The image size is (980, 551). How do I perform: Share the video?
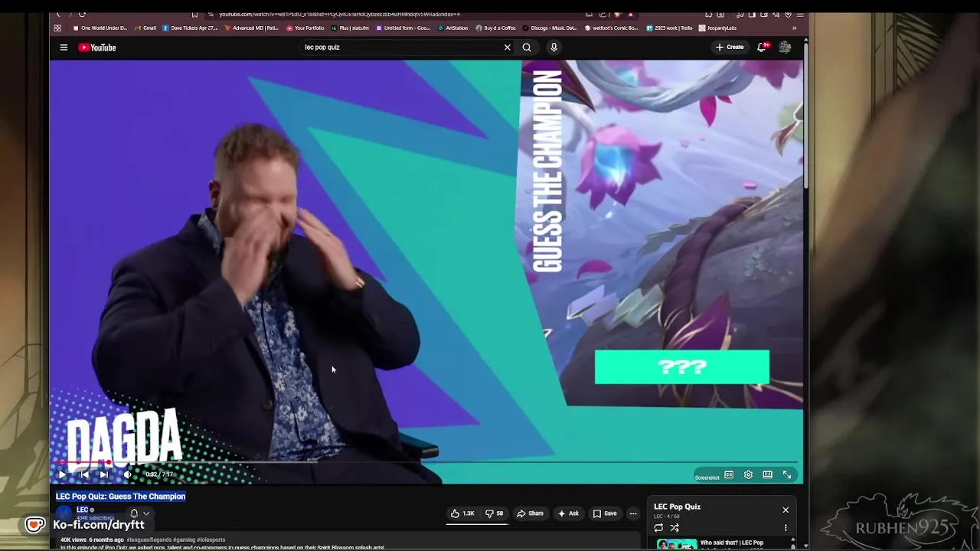530,514
